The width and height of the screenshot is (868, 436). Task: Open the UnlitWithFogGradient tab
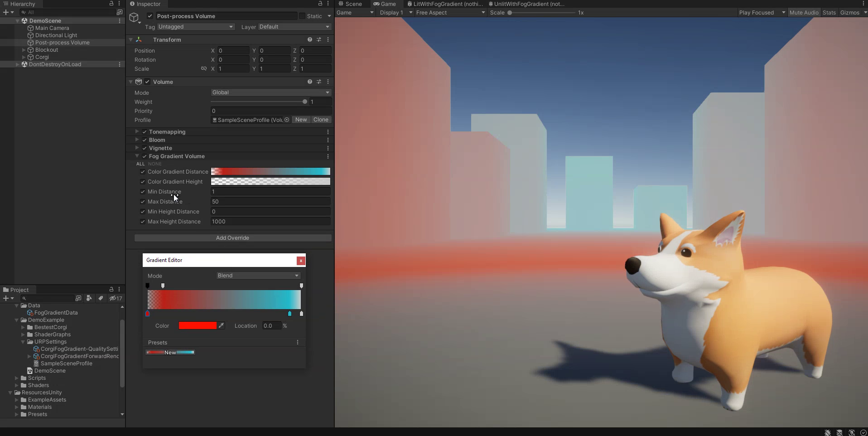coord(526,4)
